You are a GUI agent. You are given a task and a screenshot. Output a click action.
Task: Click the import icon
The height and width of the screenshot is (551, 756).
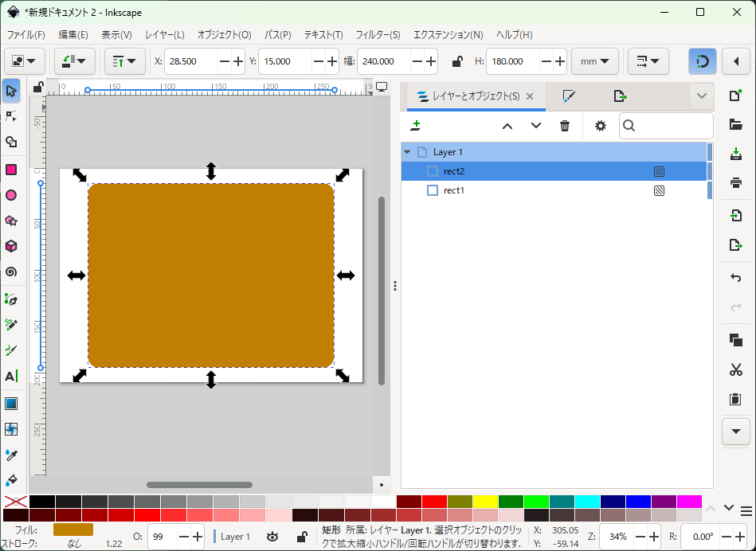(x=736, y=215)
